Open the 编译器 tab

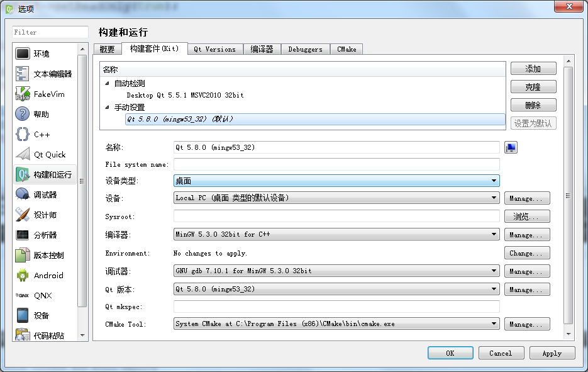pos(262,49)
